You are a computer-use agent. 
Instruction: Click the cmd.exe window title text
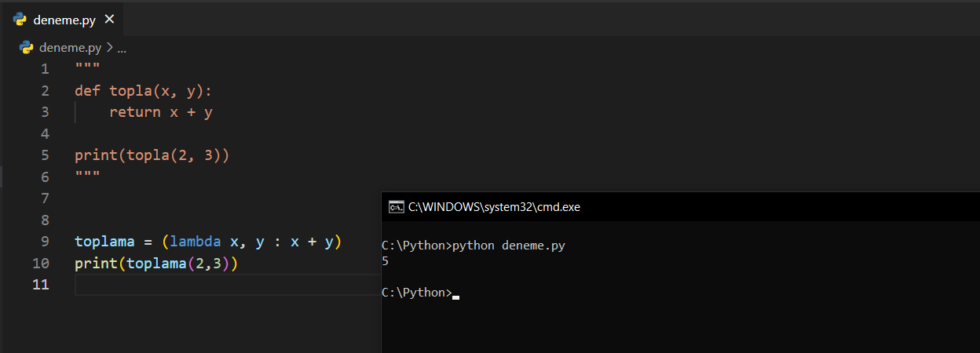coord(494,207)
